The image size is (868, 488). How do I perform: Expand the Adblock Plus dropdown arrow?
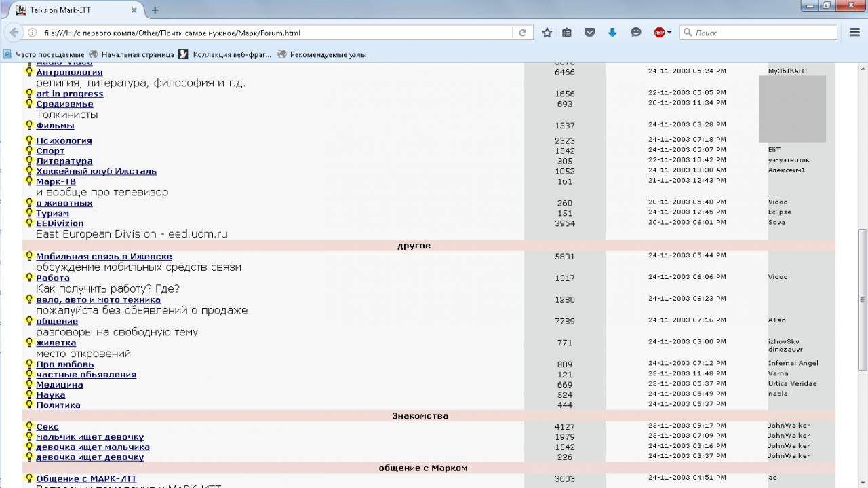point(669,33)
